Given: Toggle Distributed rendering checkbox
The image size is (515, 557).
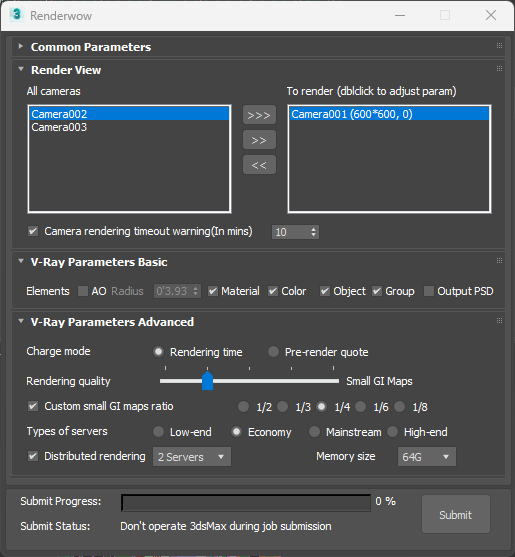Looking at the screenshot, I should pos(33,456).
